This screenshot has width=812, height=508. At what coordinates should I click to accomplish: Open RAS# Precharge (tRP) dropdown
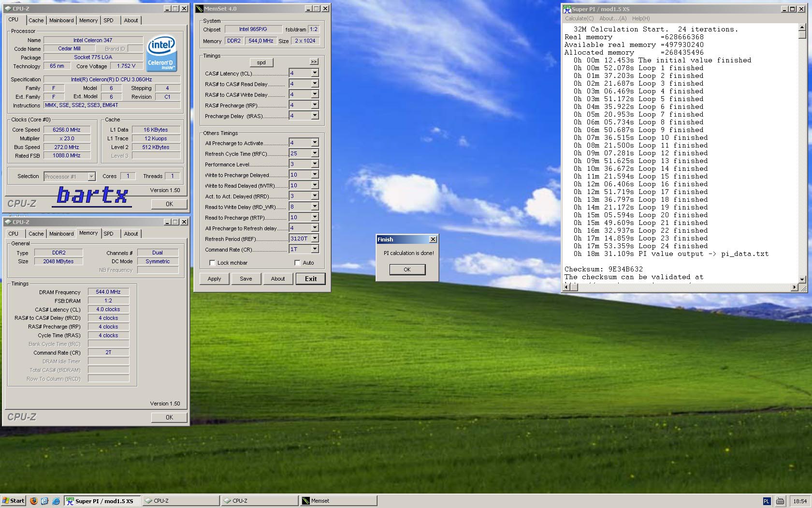click(315, 105)
